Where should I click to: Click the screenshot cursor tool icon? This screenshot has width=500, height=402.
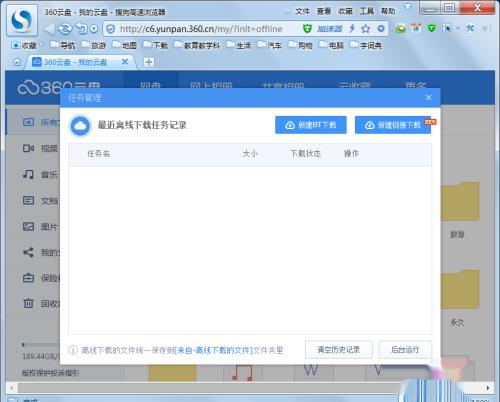click(x=447, y=29)
